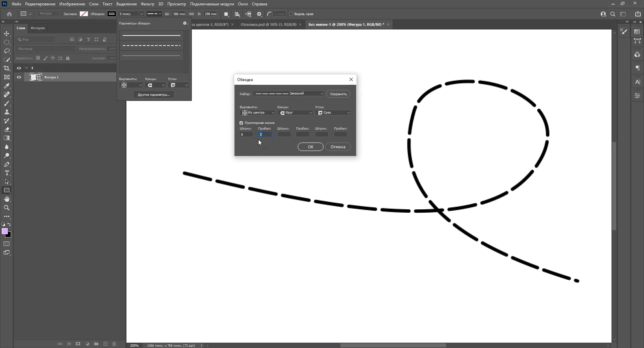Viewport: 644px width, 348px height.
Task: Toggle visibility of group 1
Action: pos(19,68)
